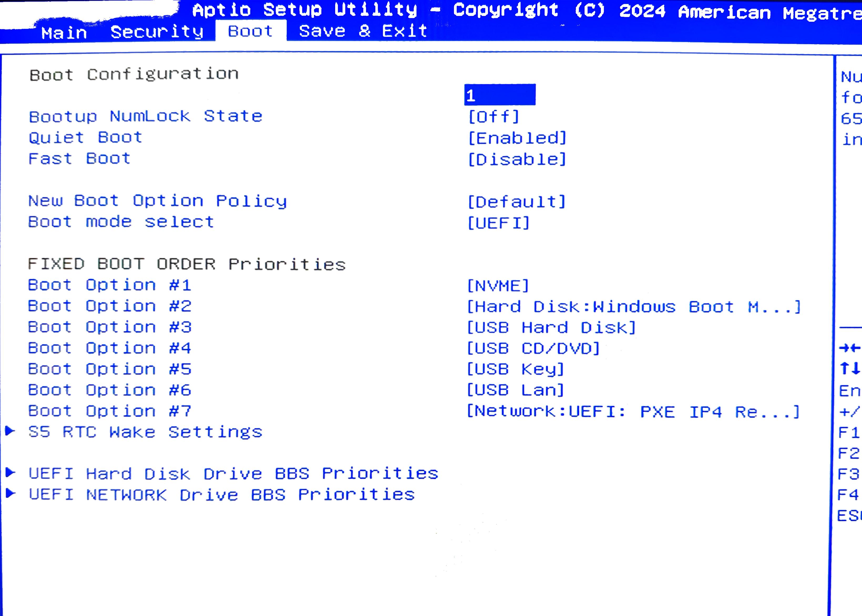Toggle Quiet Boot [Enabled] value
Viewport: 862px width, 616px height.
point(517,138)
